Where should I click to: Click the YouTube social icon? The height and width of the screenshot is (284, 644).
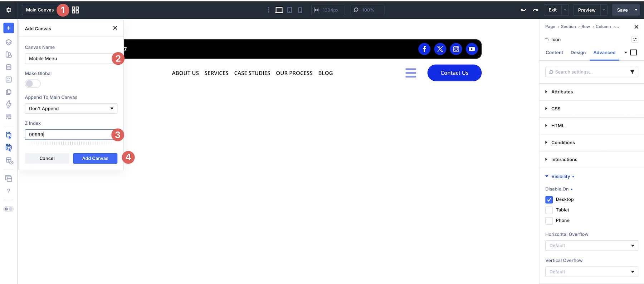[x=472, y=49]
